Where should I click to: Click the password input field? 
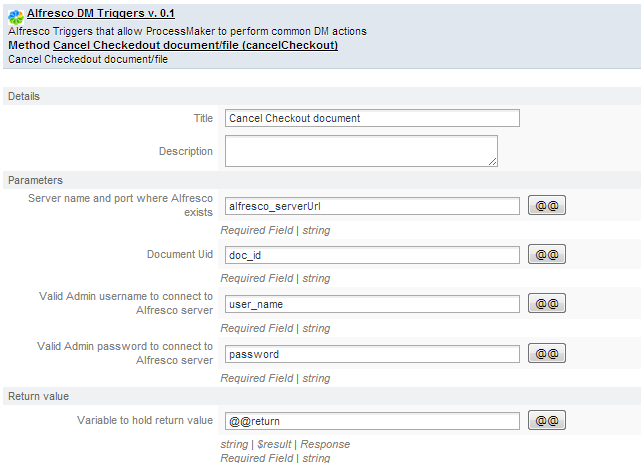point(372,354)
